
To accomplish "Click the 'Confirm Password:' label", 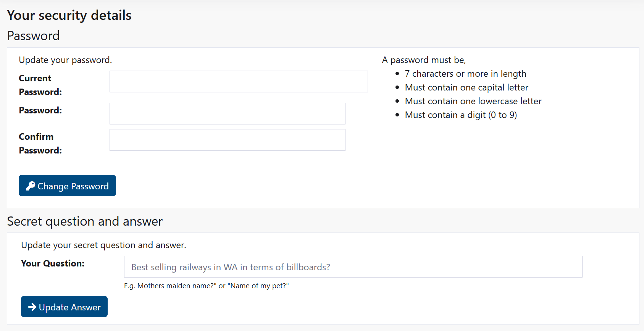I will coord(40,143).
